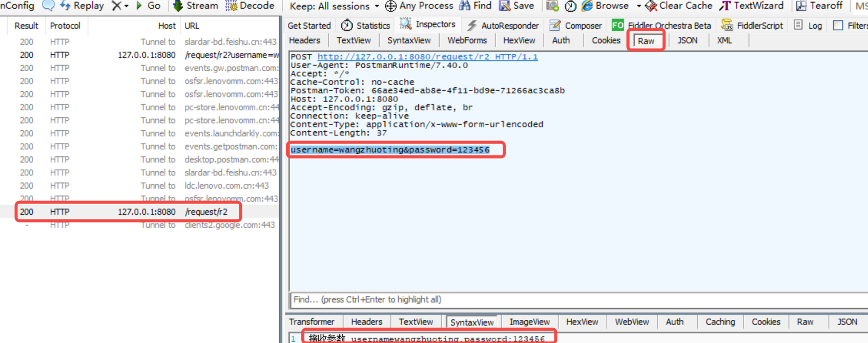This screenshot has height=343, width=868.
Task: Click the Clear Cache button
Action: click(678, 6)
